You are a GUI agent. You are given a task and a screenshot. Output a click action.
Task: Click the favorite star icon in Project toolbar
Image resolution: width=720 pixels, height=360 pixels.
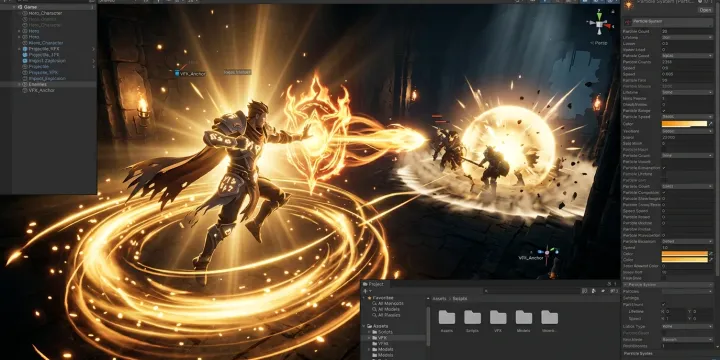[602, 291]
